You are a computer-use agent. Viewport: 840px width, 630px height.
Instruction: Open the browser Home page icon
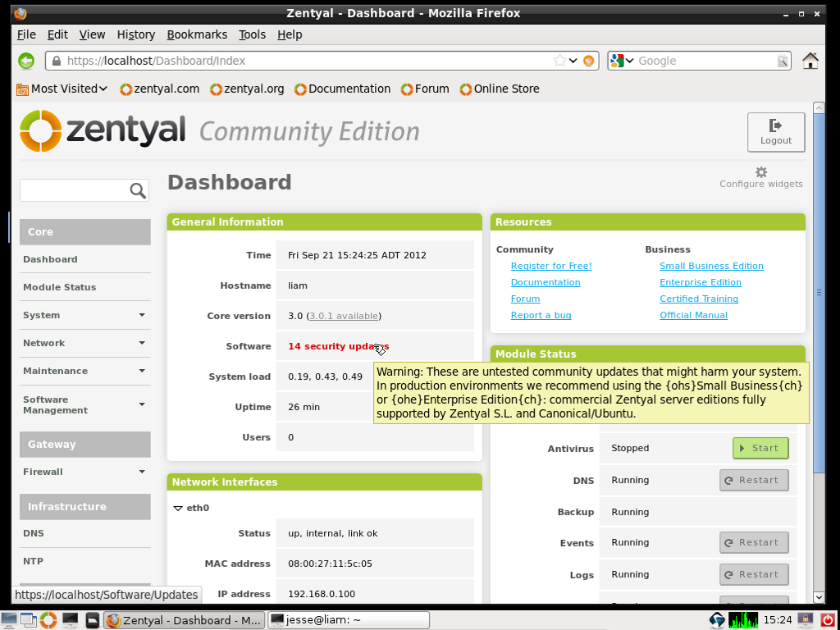click(810, 61)
